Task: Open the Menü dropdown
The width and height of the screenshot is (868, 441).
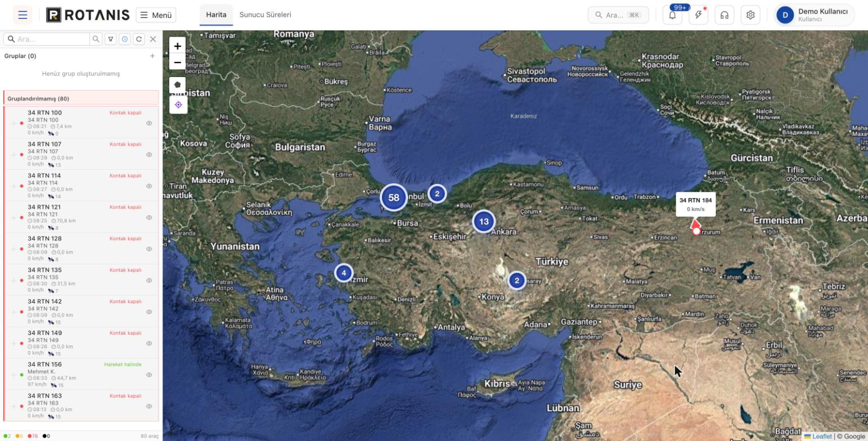Action: tap(156, 15)
